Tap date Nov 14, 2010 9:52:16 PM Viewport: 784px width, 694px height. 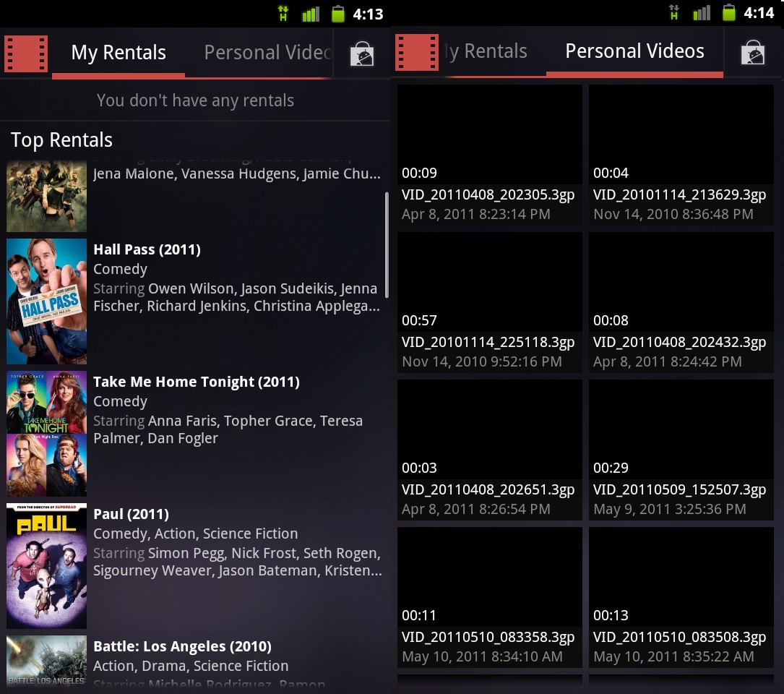482,361
